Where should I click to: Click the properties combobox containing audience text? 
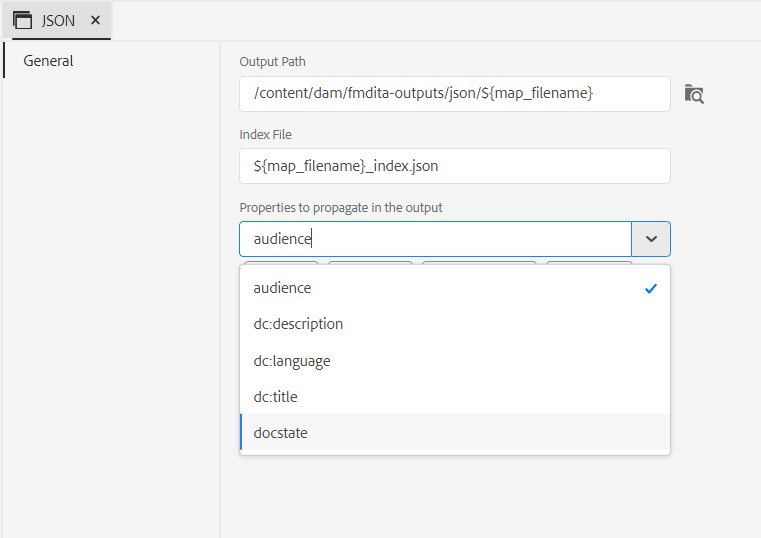(x=436, y=239)
